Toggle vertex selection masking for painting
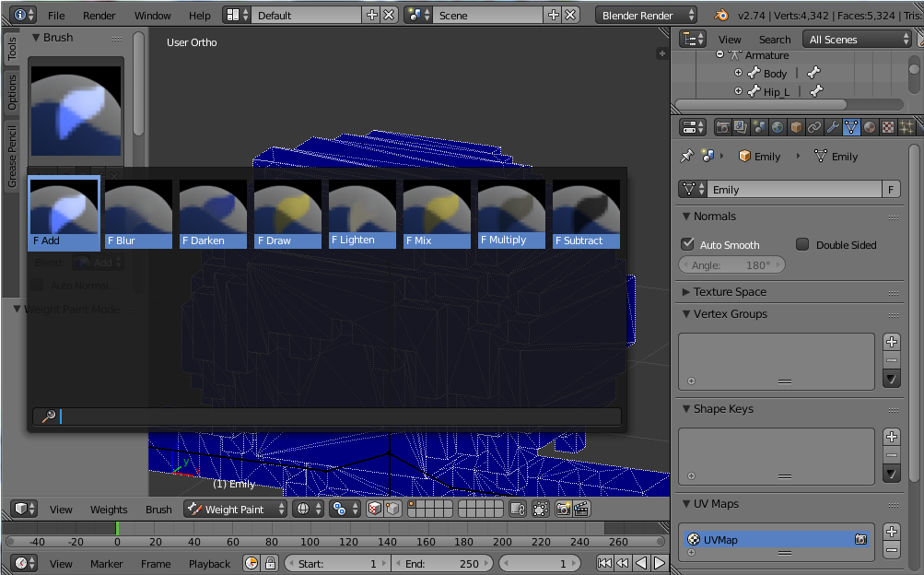Image resolution: width=924 pixels, height=575 pixels. point(393,509)
